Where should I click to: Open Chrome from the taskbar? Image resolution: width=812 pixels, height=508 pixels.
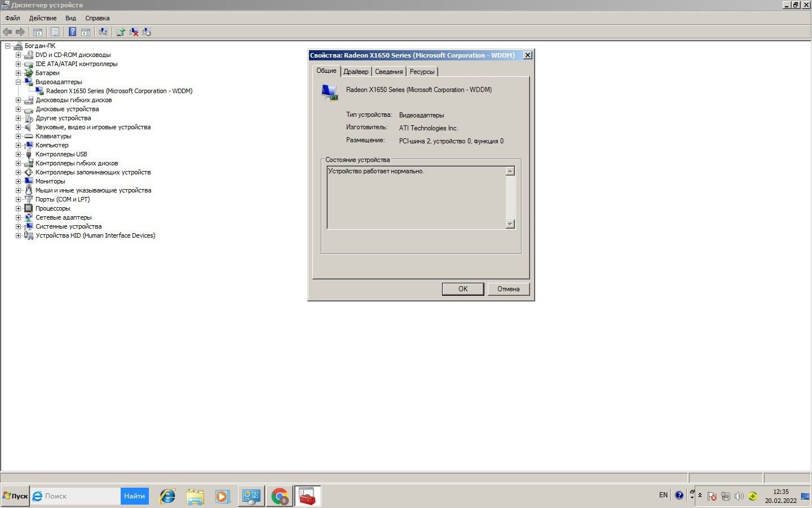pyautogui.click(x=280, y=497)
